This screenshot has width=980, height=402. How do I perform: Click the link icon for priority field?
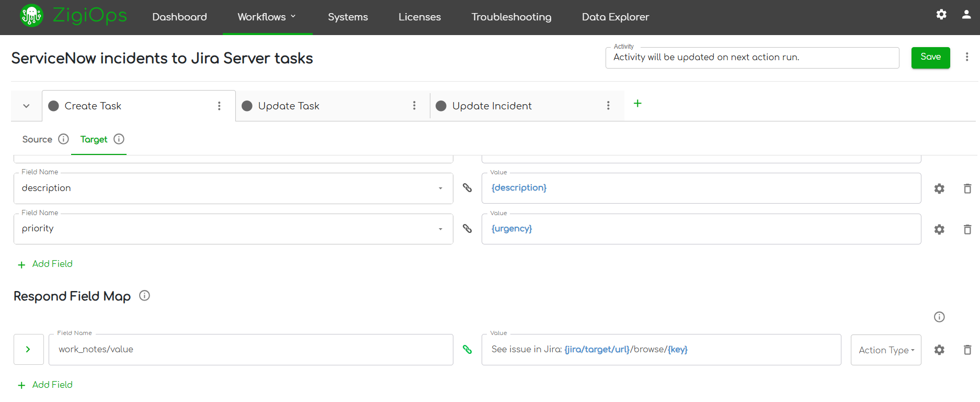[467, 229]
